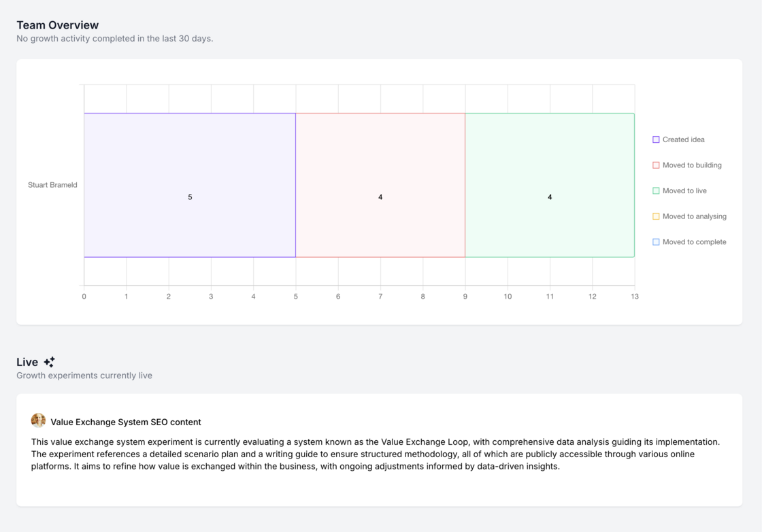762x532 pixels.
Task: Click the Team Overview heading
Action: click(x=57, y=25)
